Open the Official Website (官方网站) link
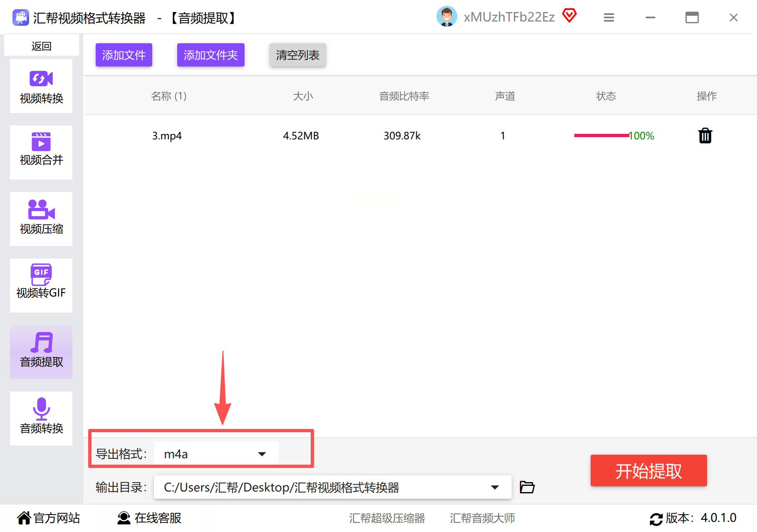Screen dimensions: 757x532 click(x=48, y=518)
